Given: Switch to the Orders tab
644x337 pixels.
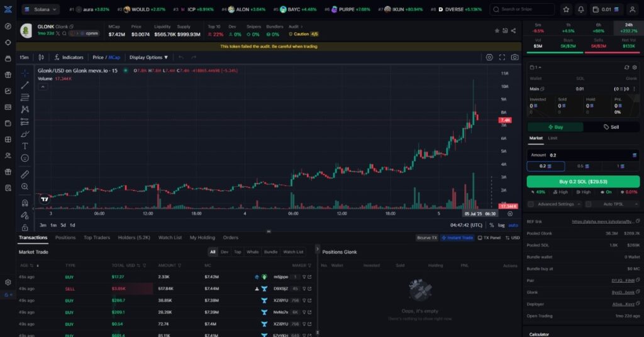Looking at the screenshot, I should coord(230,238).
